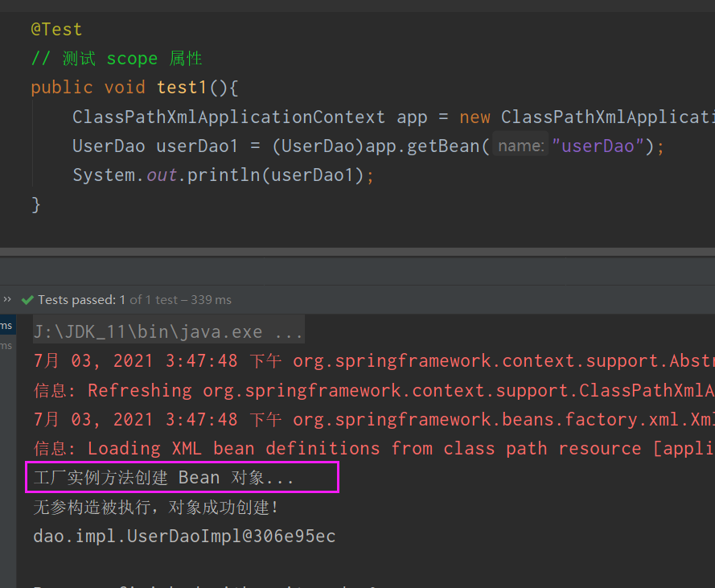Screen dimensions: 715x588
Task: Click the '// 测试 scope 属性' comment line
Action: (x=117, y=59)
